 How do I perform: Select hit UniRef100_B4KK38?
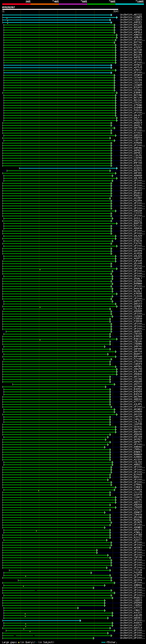pyautogui.click(x=131, y=289)
